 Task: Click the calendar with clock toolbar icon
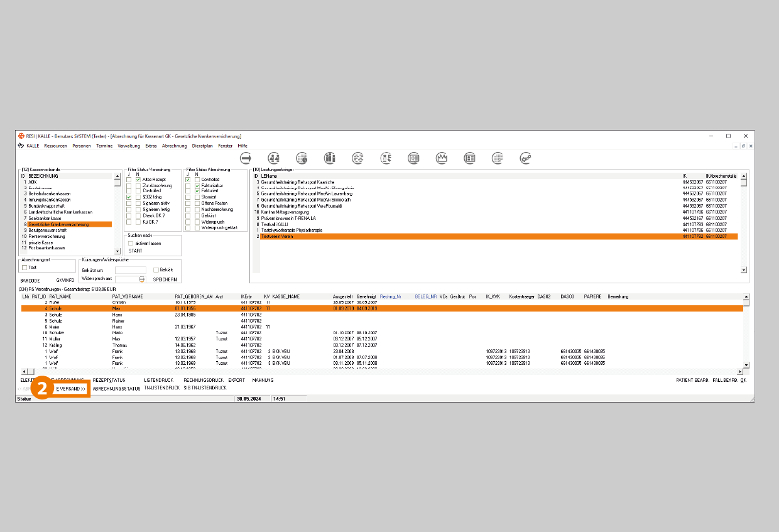point(302,158)
